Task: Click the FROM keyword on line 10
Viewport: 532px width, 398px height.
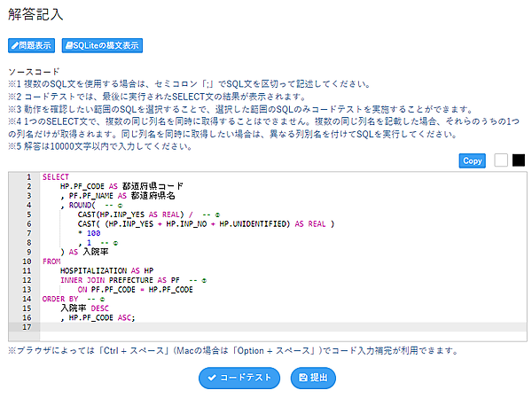Action: point(51,261)
